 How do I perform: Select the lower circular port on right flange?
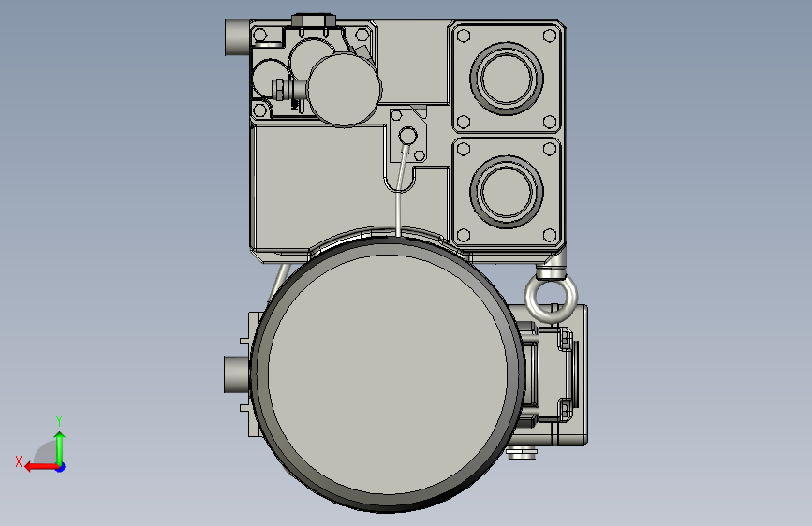[x=507, y=191]
